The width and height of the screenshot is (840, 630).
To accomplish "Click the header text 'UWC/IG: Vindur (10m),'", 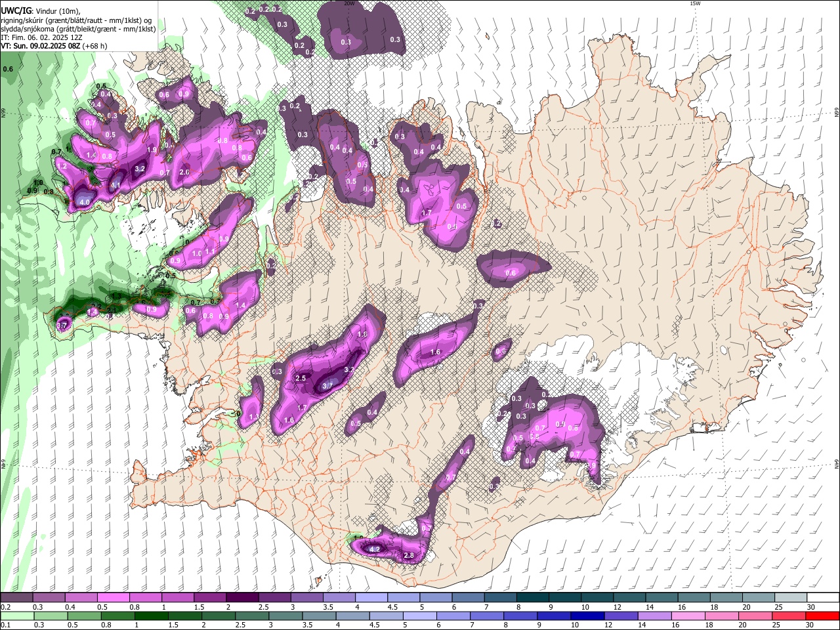I will click(x=39, y=11).
